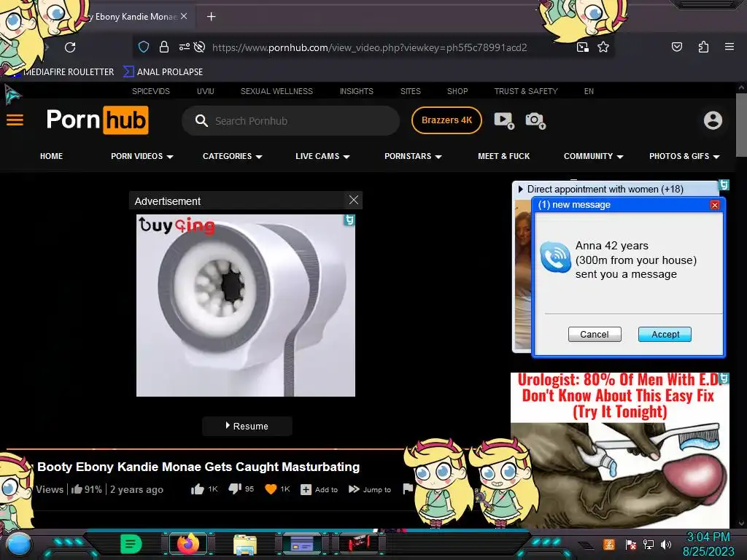The width and height of the screenshot is (747, 560).
Task: Toggle picture-in-picture icon in address bar
Action: (583, 47)
